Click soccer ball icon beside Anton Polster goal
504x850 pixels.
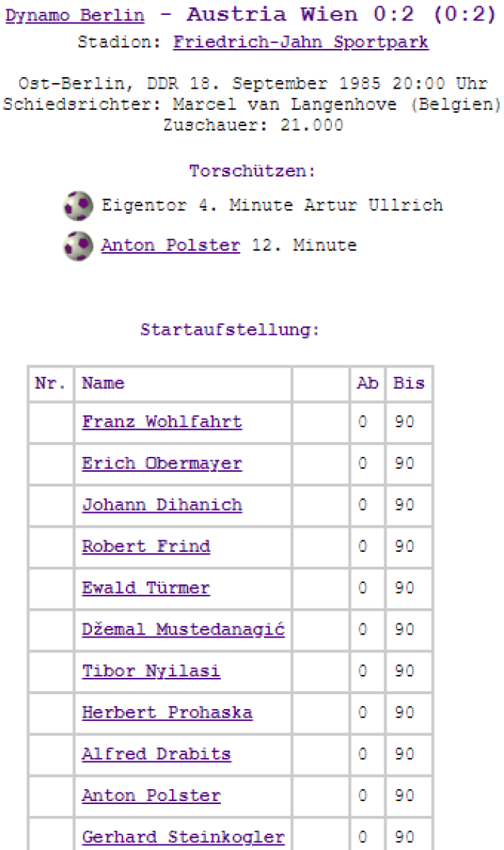click(77, 246)
